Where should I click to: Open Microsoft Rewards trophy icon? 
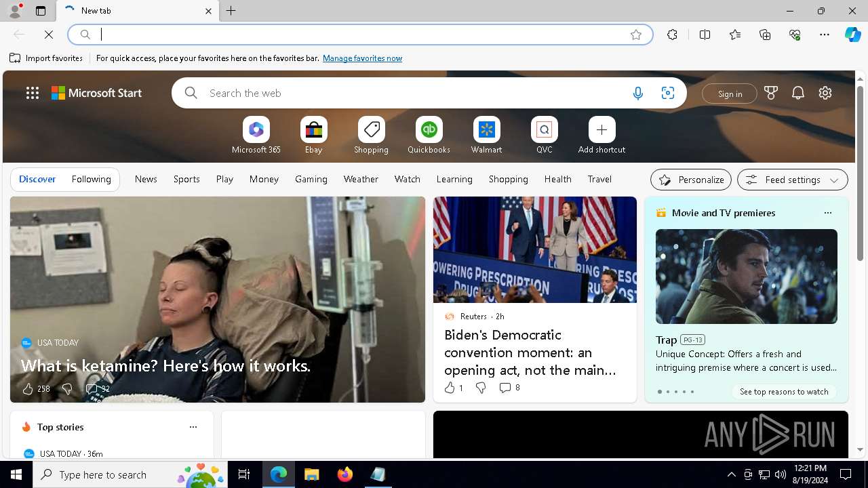point(771,94)
